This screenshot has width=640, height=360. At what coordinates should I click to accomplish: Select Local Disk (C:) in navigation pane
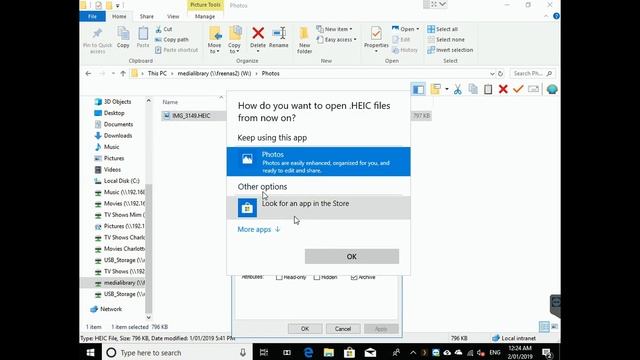point(121,181)
